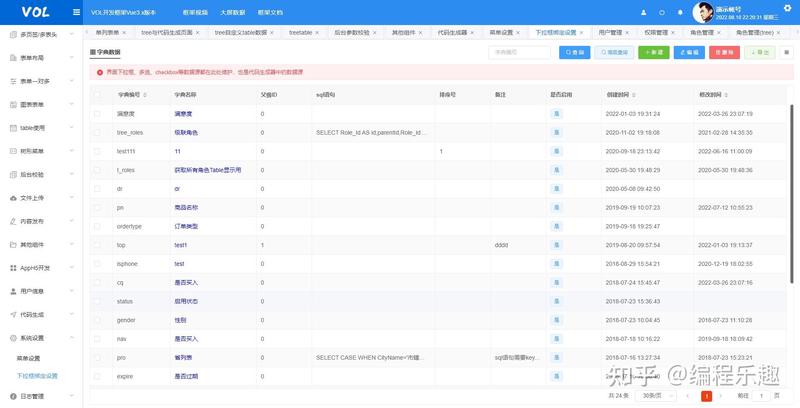Switch to the treetable tab
This screenshot has height=408, width=800.
pyautogui.click(x=301, y=33)
